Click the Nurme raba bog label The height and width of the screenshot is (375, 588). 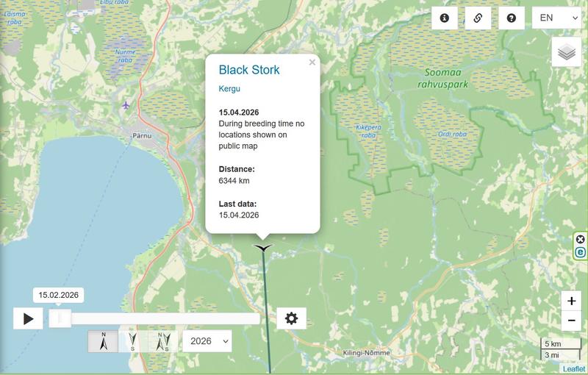click(125, 56)
